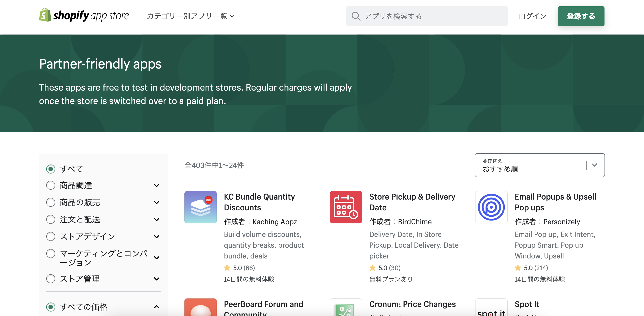Open Store Pickup & Delivery Date icon
Viewport: 644px width, 316px height.
(346, 207)
